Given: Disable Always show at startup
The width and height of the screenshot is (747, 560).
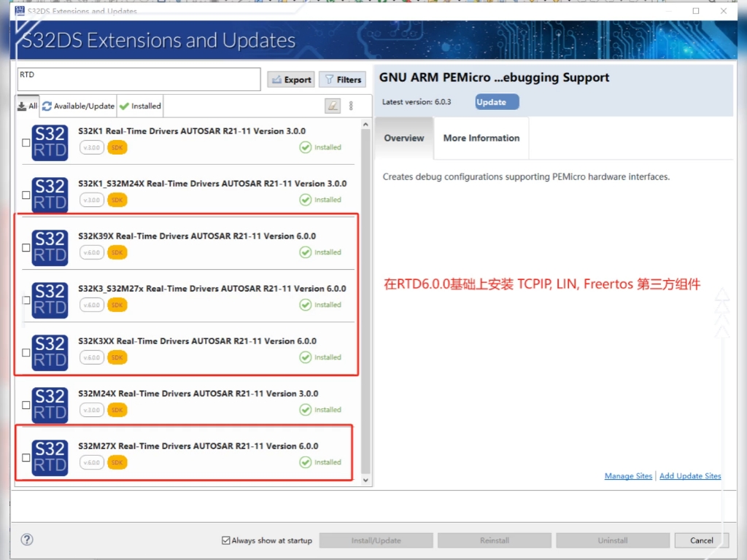Looking at the screenshot, I should click(227, 540).
